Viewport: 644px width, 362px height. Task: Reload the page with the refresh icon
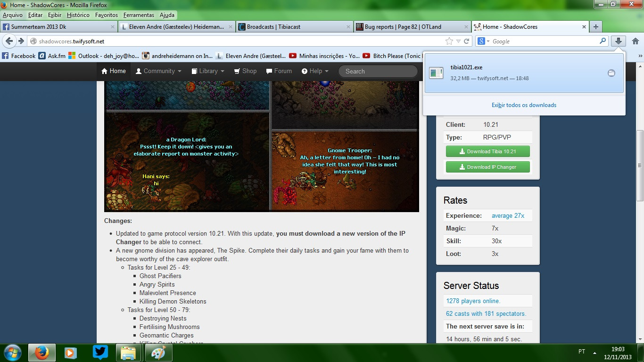tap(467, 41)
